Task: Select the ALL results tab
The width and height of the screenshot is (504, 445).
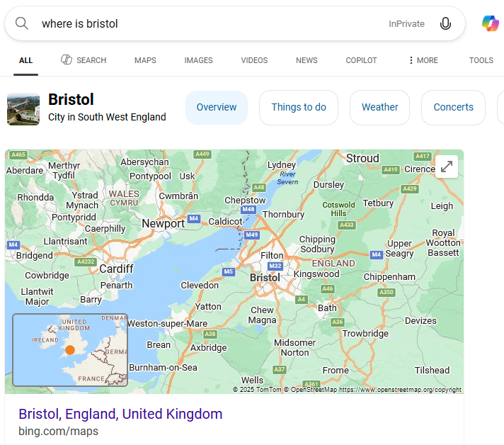Action: tap(25, 60)
